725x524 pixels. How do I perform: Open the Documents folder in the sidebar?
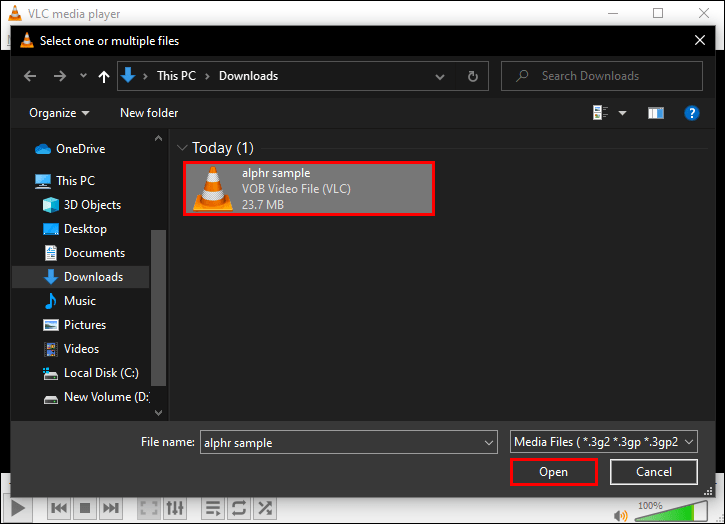pyautogui.click(x=84, y=253)
